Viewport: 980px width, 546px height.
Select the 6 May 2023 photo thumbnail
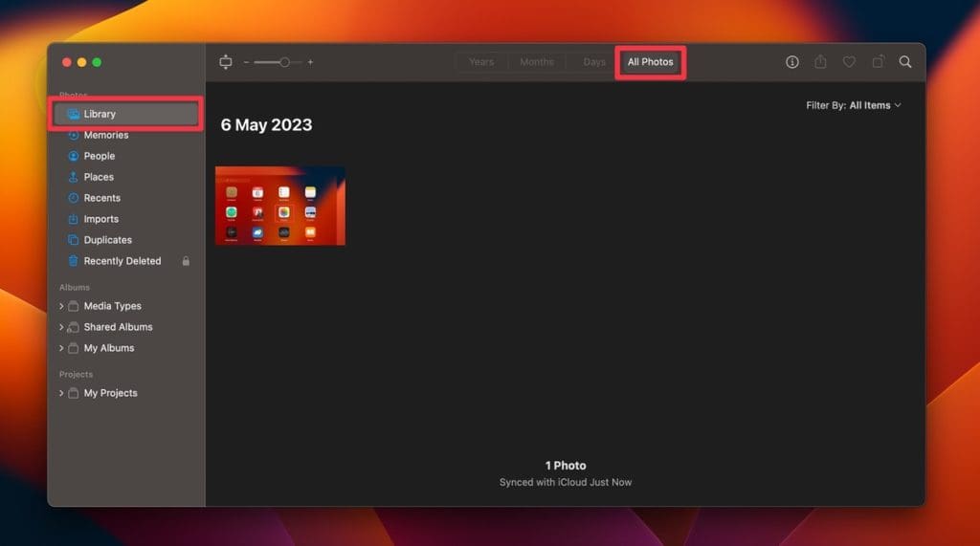coord(280,206)
